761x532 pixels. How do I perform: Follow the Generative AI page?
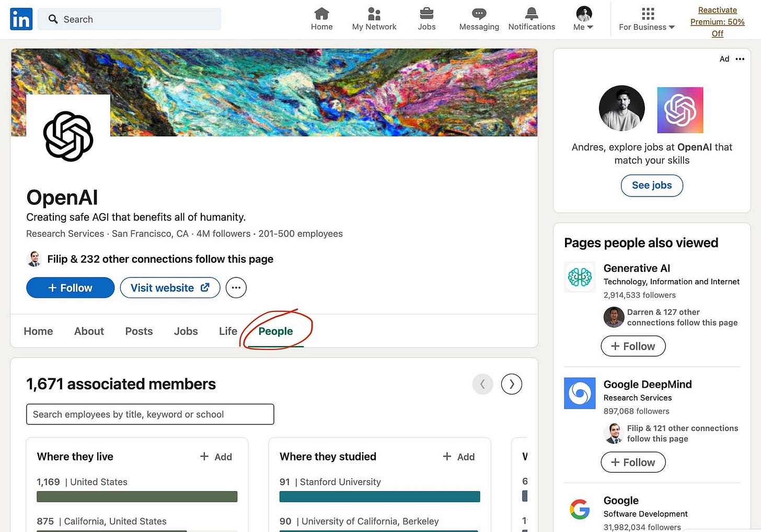633,346
